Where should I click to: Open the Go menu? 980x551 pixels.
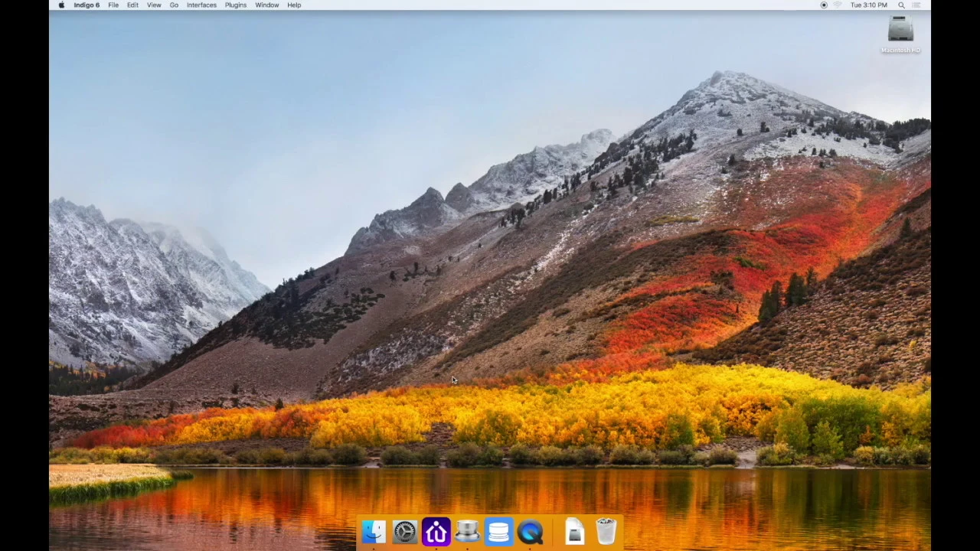point(174,5)
